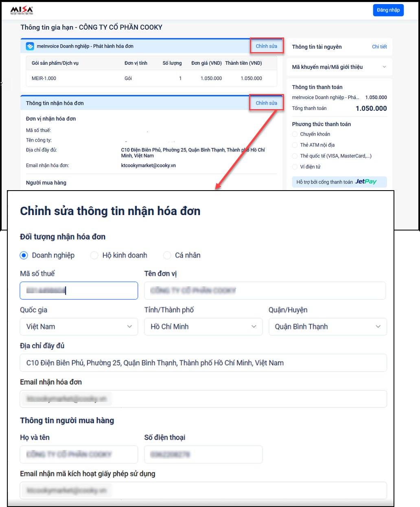Click the Đơn giá (VND) column header
The height and width of the screenshot is (507, 420).
click(x=207, y=63)
